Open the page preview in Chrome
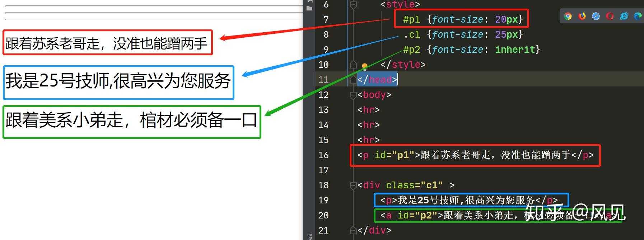 coord(568,16)
